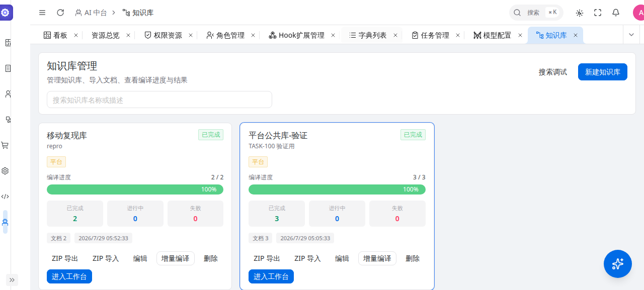Screen dimensions: 644x290
Task: Toggle the hamburger menu icon
Action: 42,13
